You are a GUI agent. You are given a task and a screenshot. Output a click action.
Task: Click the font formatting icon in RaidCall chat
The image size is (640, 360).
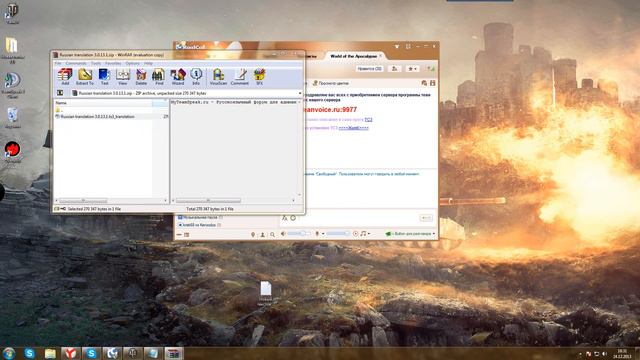point(284,218)
